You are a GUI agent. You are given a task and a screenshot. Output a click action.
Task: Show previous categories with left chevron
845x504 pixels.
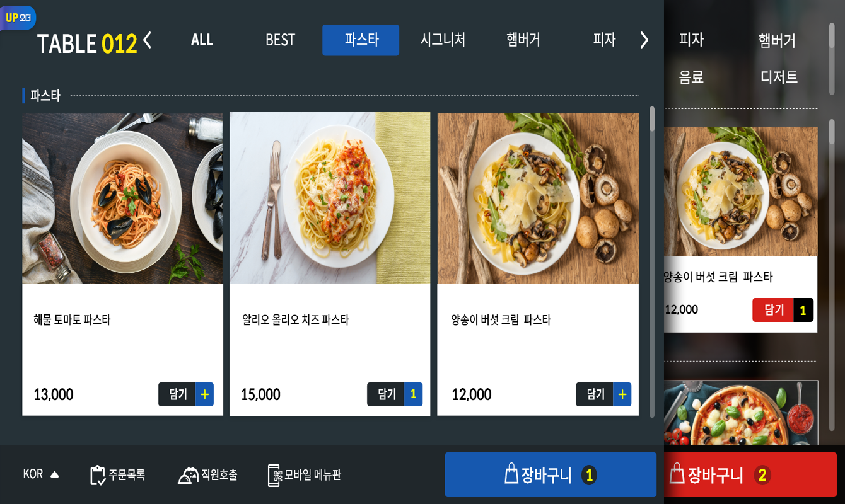coord(147,40)
